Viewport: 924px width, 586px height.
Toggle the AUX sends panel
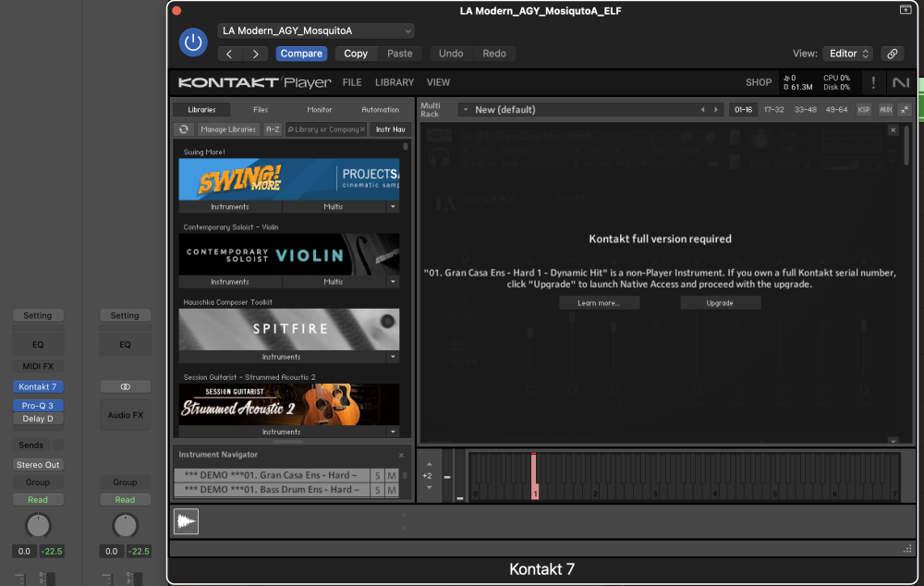(886, 110)
